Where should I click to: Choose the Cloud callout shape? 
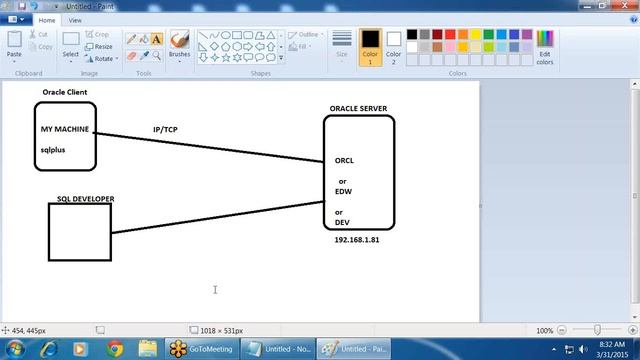pyautogui.click(x=271, y=58)
